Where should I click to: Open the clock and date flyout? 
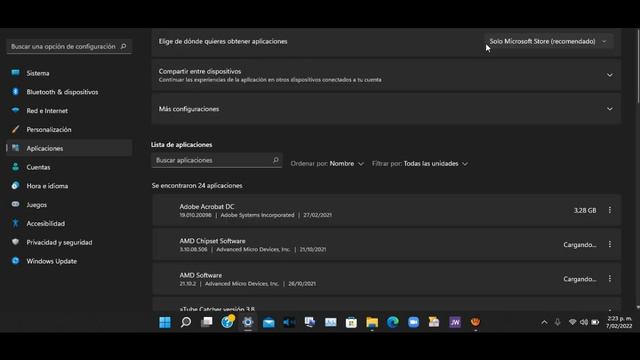[x=619, y=322]
